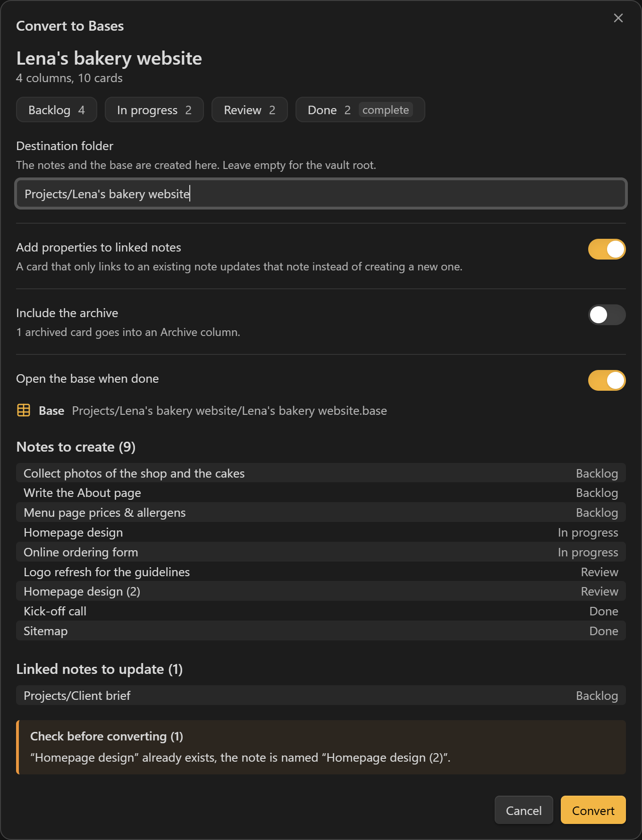Screen dimensions: 642x840
Task: Select the Backlog column chip
Action: [57, 109]
